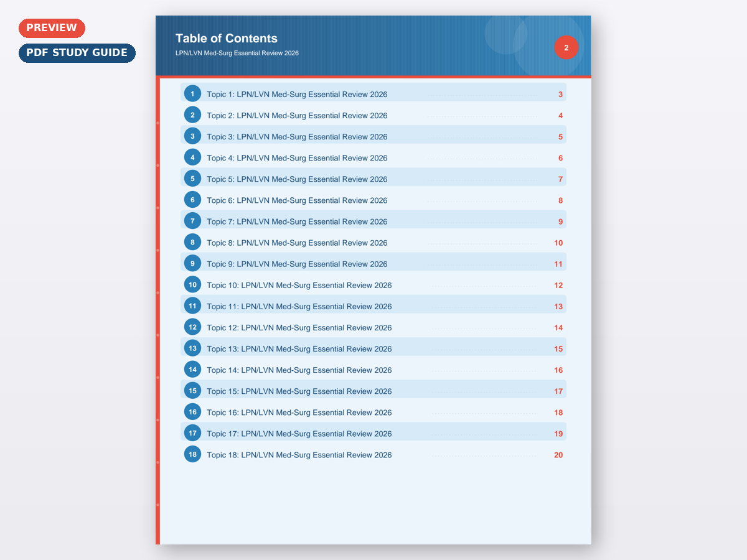The width and height of the screenshot is (747, 560).
Task: Click page number 19 for Topic 17
Action: (x=558, y=434)
